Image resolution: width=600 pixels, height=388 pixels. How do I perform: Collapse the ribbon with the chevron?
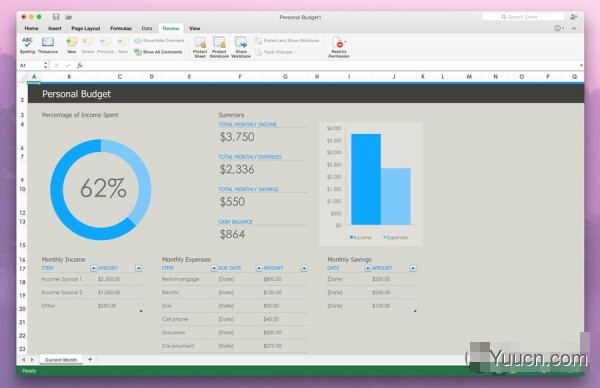(x=574, y=28)
